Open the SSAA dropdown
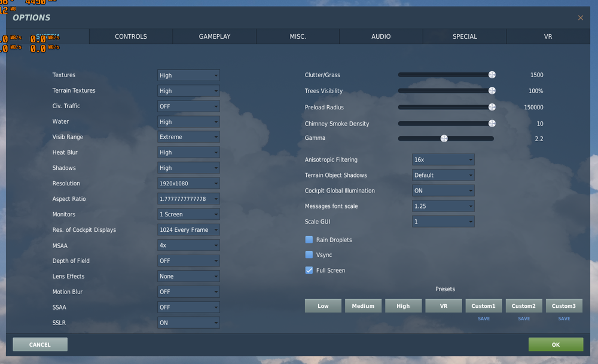 188,307
